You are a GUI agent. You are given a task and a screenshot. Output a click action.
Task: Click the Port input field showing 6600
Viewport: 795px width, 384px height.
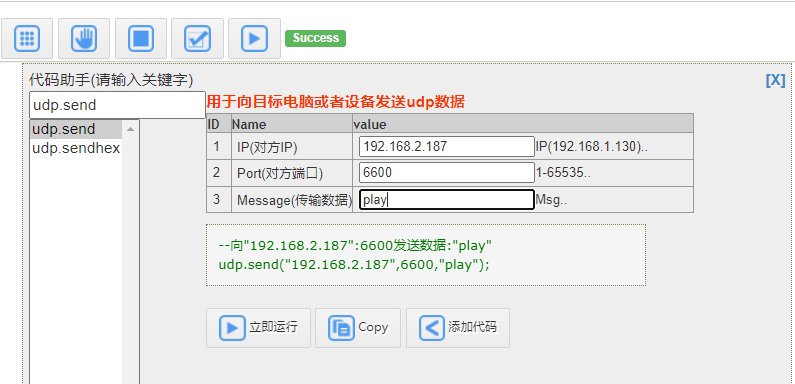tap(447, 172)
